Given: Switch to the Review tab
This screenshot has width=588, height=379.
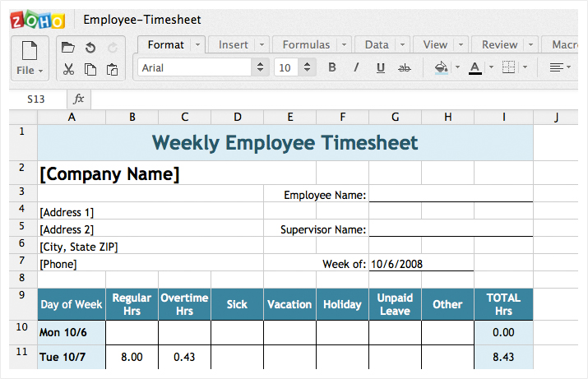Looking at the screenshot, I should (499, 44).
